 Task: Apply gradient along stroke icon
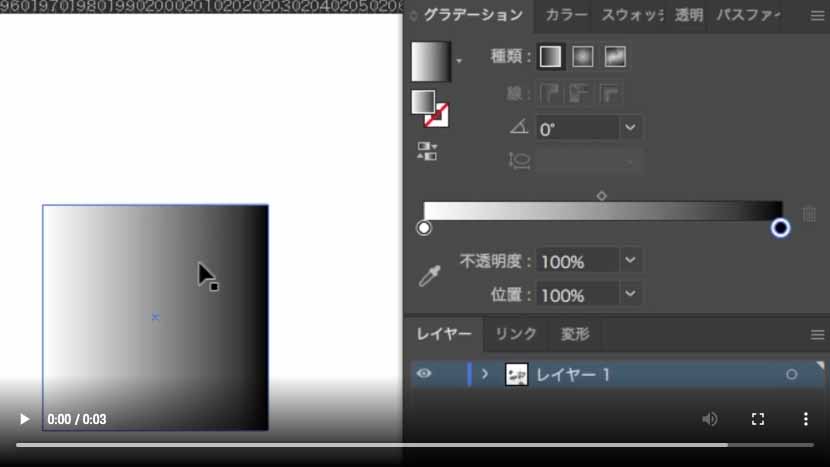pyautogui.click(x=579, y=94)
